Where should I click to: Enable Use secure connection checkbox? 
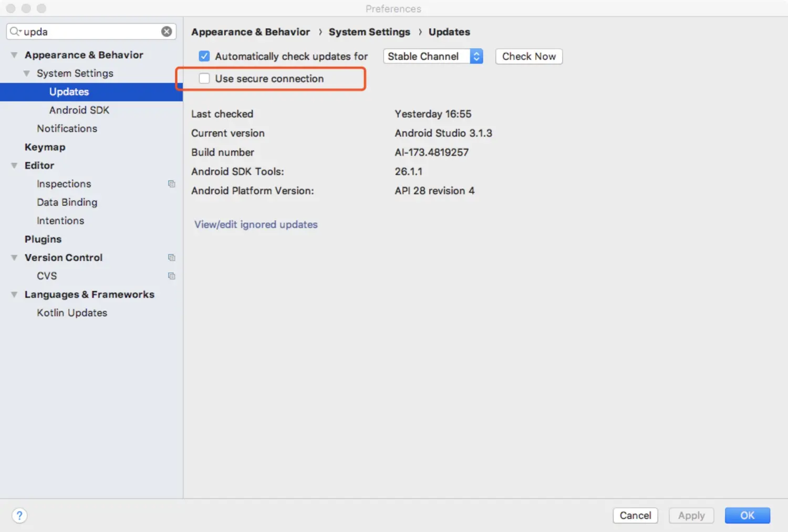(x=204, y=78)
